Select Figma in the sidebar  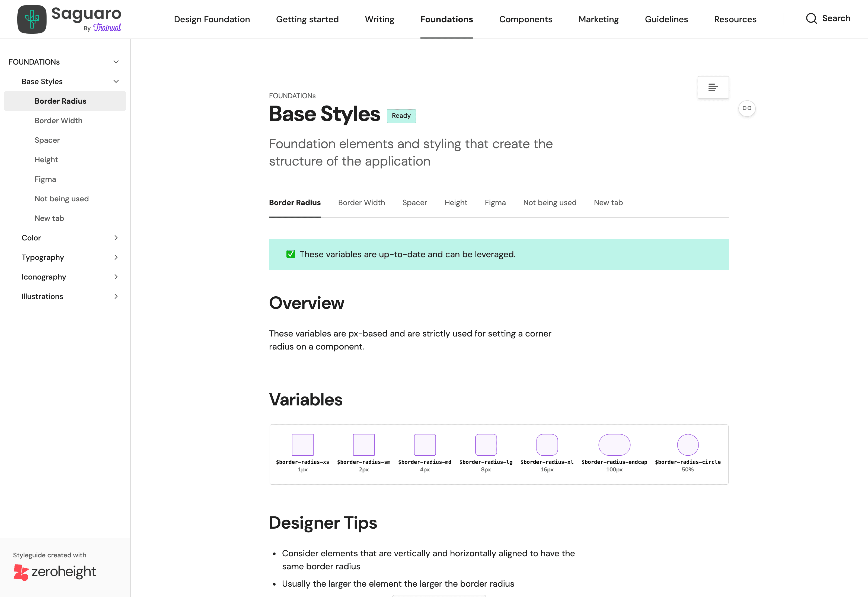coord(45,179)
